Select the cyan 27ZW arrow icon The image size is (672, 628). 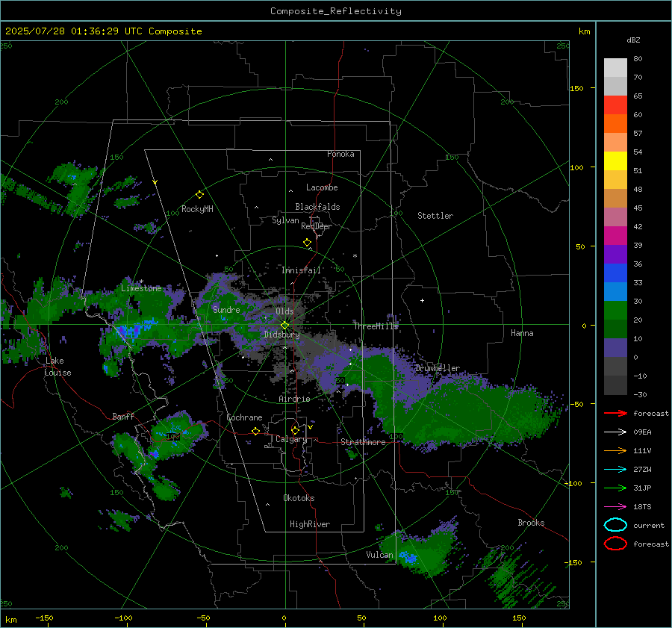pyautogui.click(x=615, y=470)
